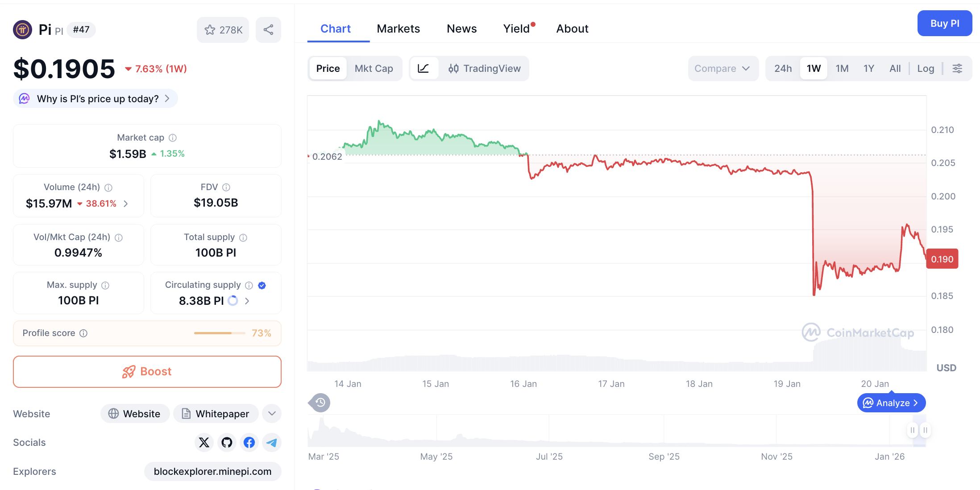Switch to TradingView candlestick view
980x490 pixels.
click(485, 68)
